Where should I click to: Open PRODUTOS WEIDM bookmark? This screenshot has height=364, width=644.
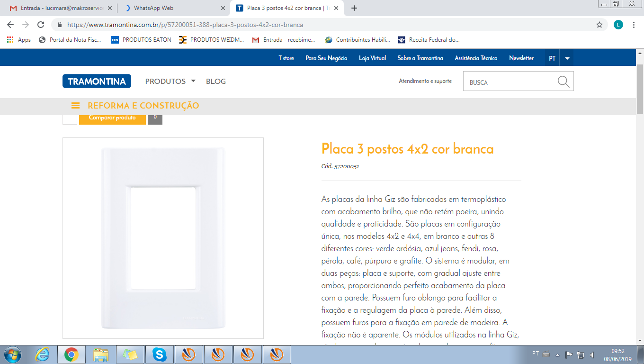pyautogui.click(x=211, y=40)
